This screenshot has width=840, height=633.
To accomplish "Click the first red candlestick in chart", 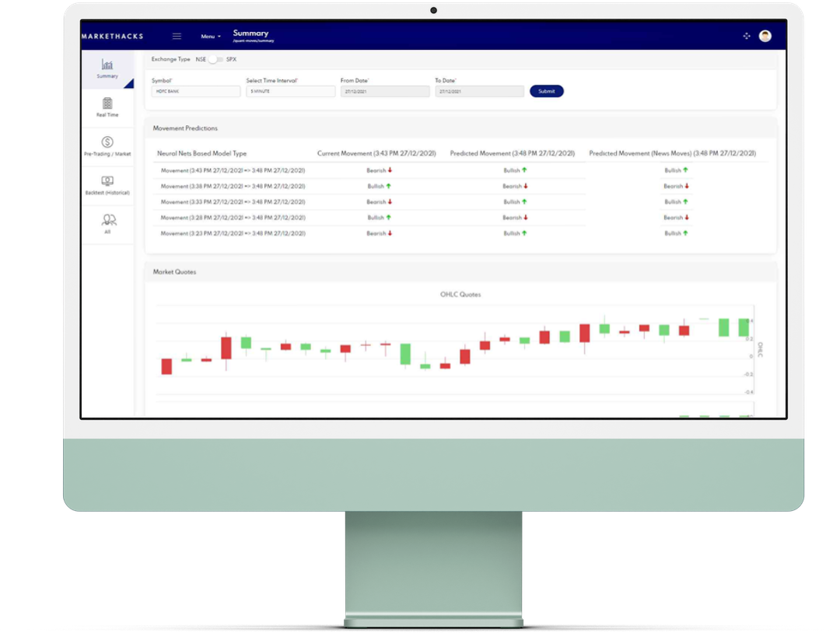I will (166, 366).
